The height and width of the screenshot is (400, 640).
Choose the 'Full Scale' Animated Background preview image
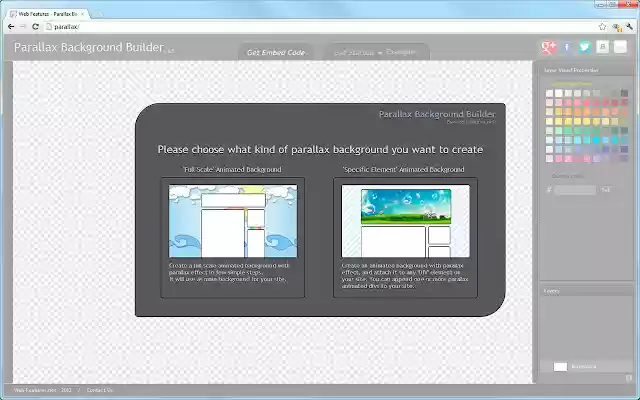pyautogui.click(x=233, y=221)
